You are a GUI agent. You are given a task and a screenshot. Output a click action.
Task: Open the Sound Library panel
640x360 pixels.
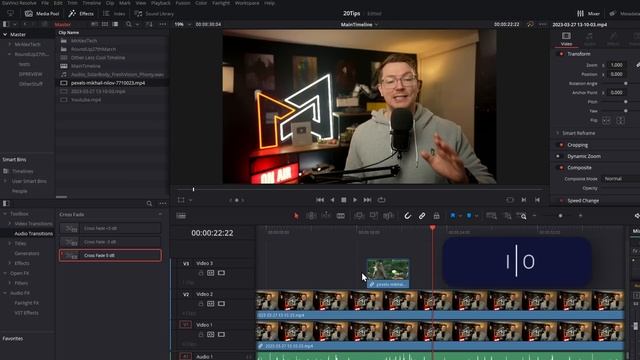pos(154,13)
